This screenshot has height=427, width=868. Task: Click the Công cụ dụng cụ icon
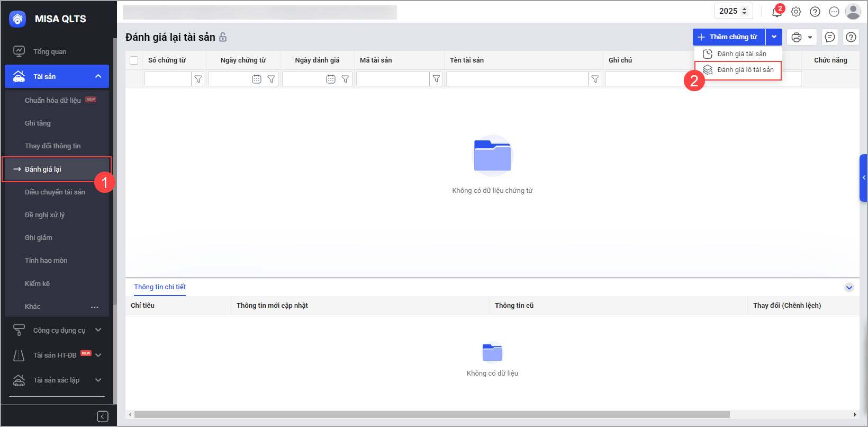19,330
